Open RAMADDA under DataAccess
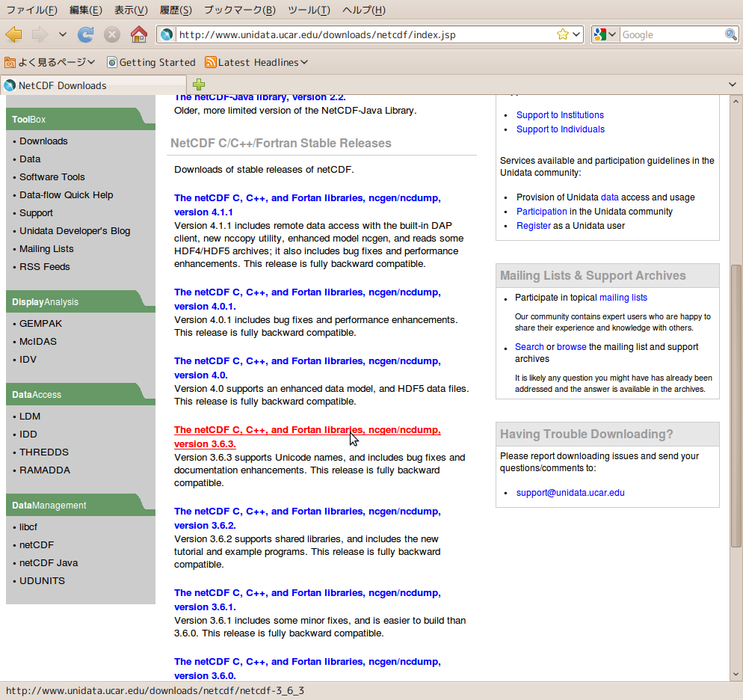Image resolution: width=743 pixels, height=700 pixels. coord(45,470)
